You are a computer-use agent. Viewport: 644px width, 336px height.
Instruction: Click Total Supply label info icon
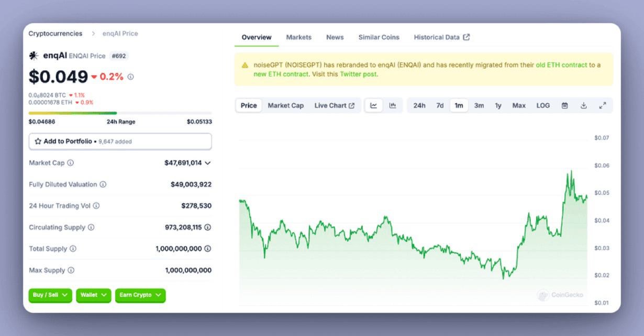pos(73,249)
